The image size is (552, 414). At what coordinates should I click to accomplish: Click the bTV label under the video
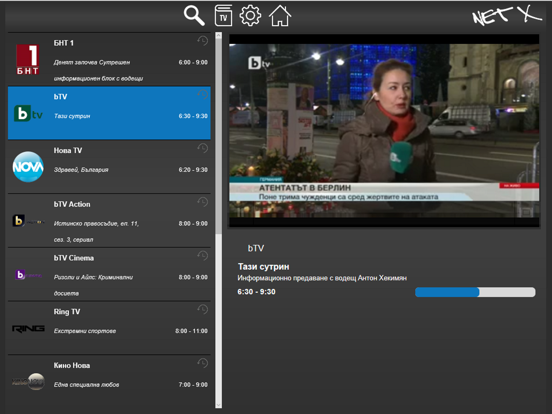pyautogui.click(x=256, y=248)
